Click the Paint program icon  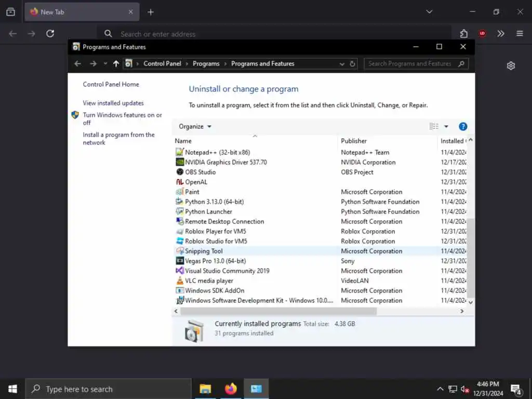(x=179, y=192)
